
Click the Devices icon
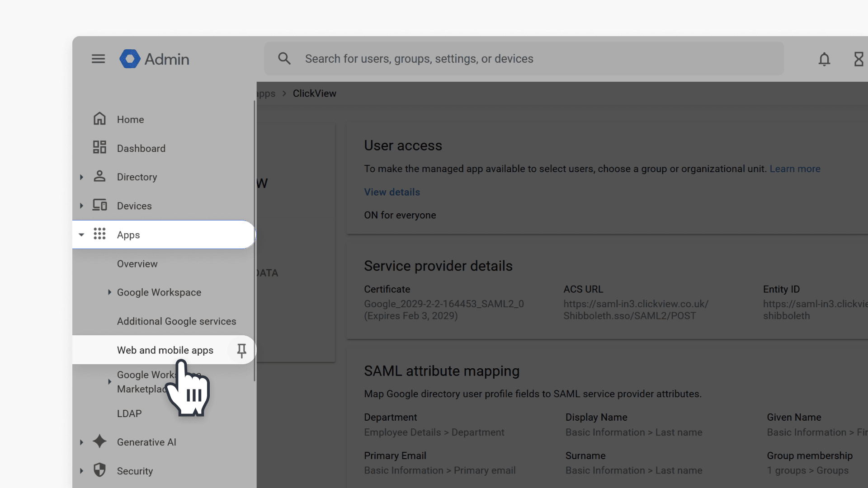[x=99, y=205]
